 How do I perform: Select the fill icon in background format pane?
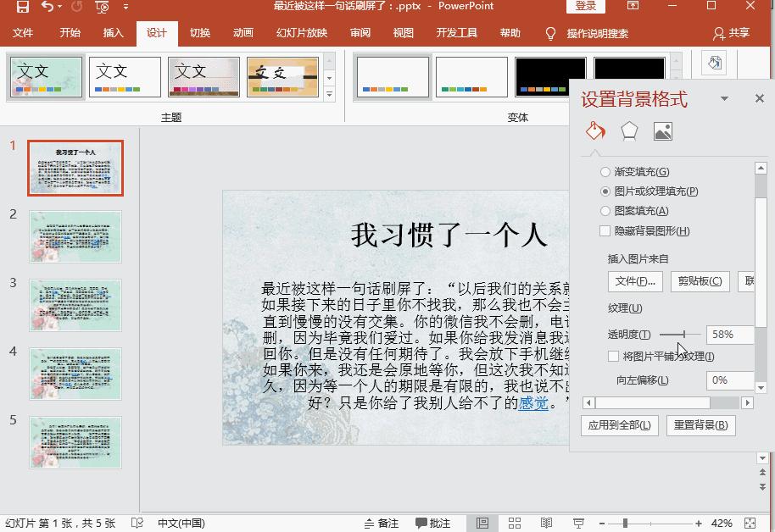pos(594,132)
